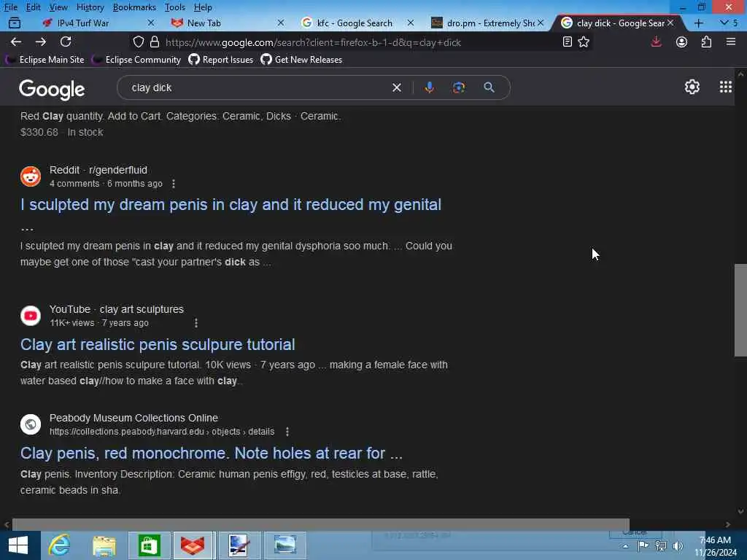Open the Help menu
Screen dimensions: 747x560
(x=203, y=7)
